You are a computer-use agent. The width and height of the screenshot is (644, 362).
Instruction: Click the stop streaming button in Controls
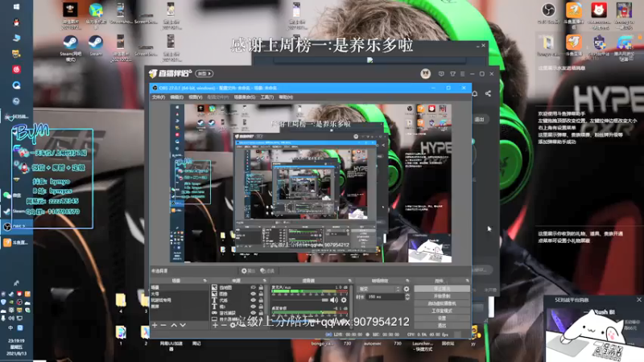(x=441, y=289)
